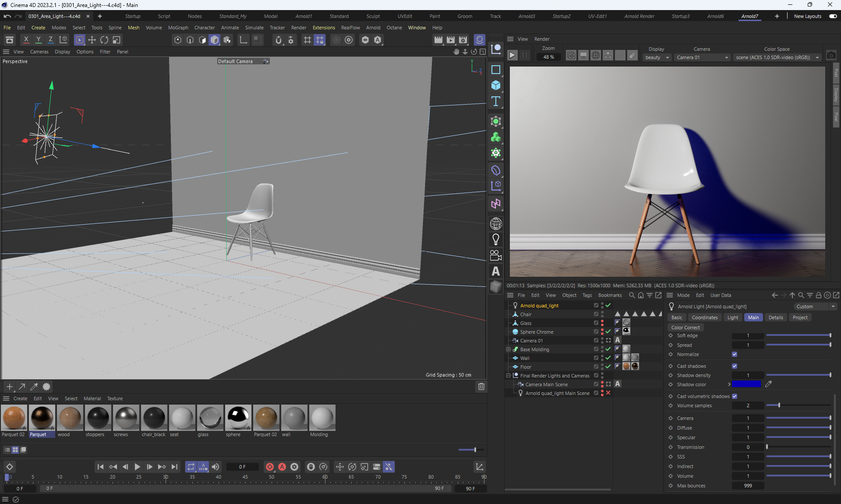Switch to the Details tab
The image size is (841, 504).
click(775, 317)
